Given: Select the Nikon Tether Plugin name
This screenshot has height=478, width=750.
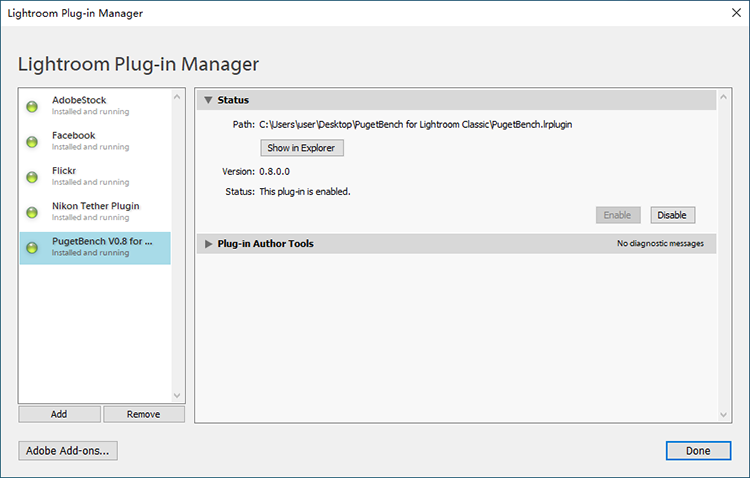Looking at the screenshot, I should [96, 206].
